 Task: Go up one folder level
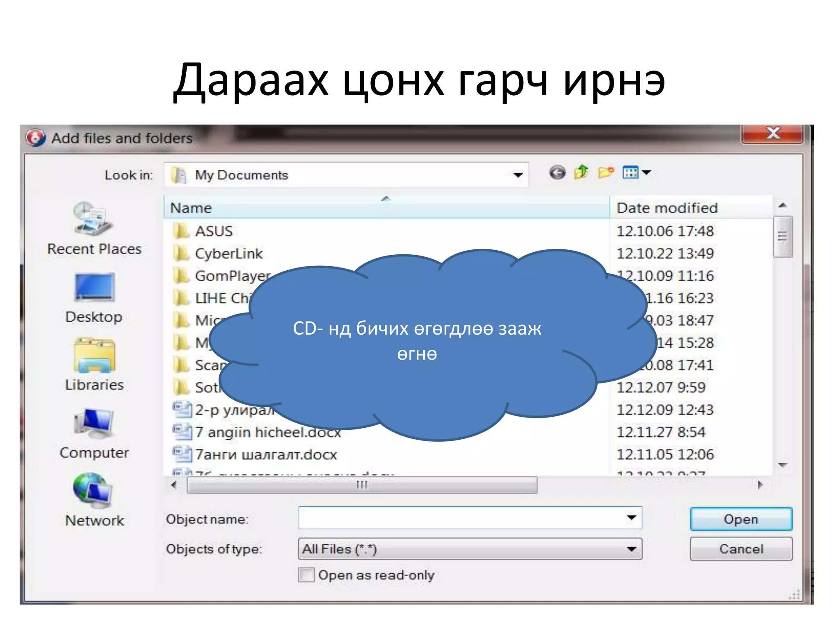[x=581, y=172]
